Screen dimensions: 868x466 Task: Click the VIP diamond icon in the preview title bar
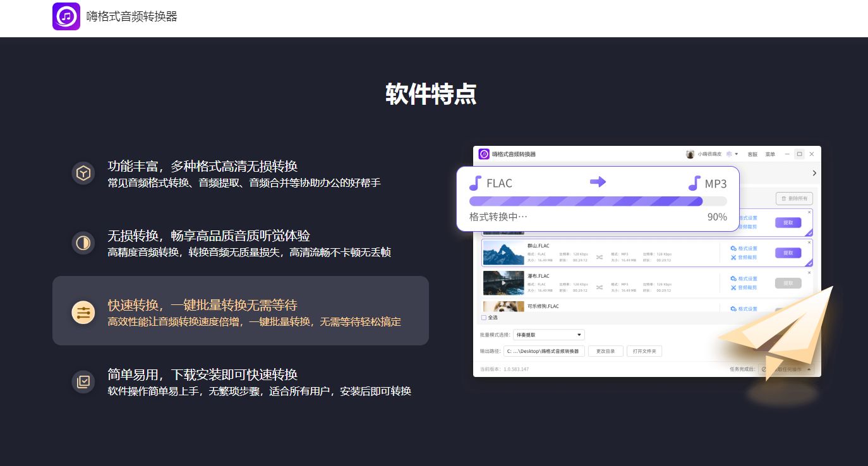(x=728, y=154)
